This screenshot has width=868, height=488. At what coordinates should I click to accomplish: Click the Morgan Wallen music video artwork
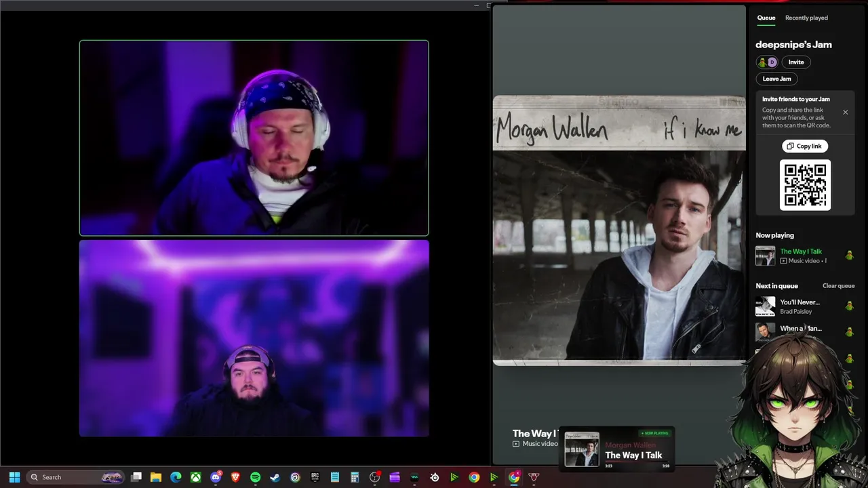(x=619, y=230)
